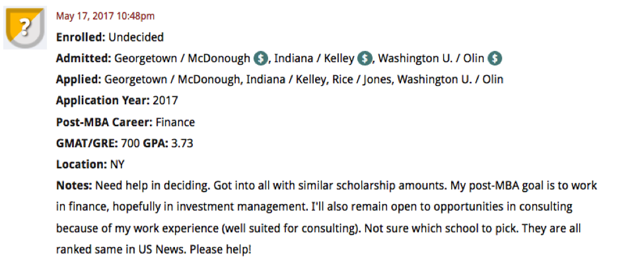Click the Enrolled label

coord(81,38)
